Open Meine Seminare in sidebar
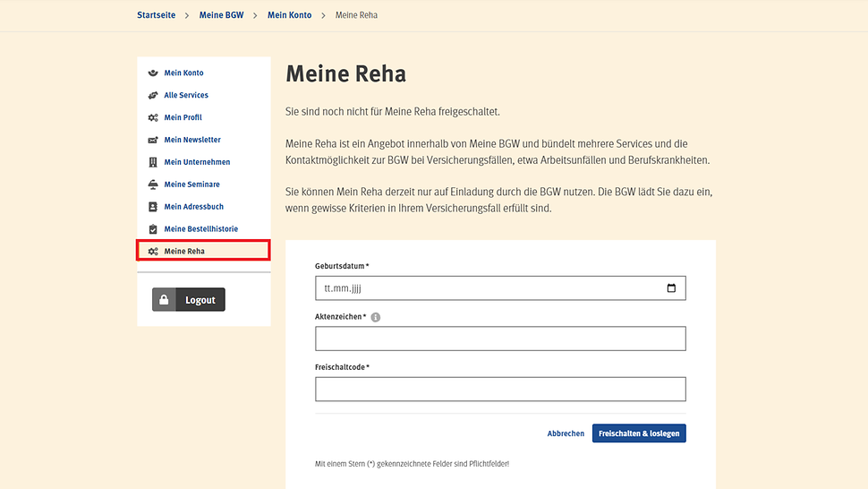Viewport: 868px width, 489px height. click(x=191, y=184)
